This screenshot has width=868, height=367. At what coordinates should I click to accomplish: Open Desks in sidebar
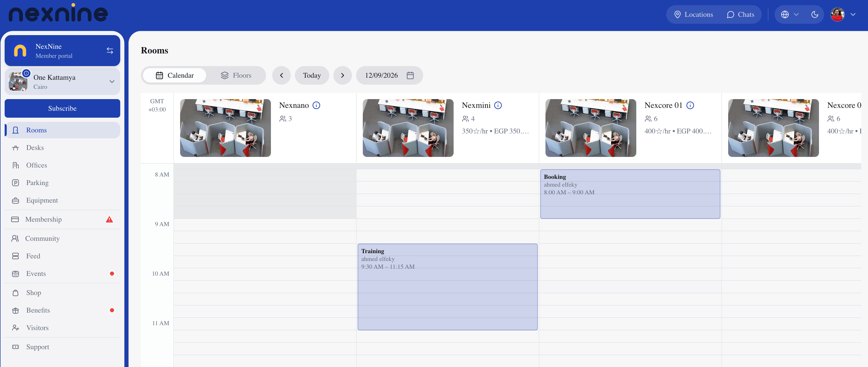click(62, 148)
